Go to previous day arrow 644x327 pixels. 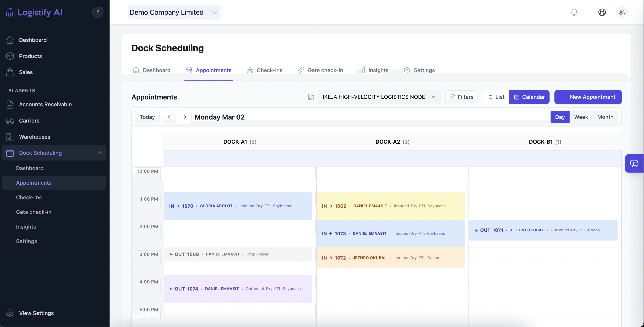170,117
